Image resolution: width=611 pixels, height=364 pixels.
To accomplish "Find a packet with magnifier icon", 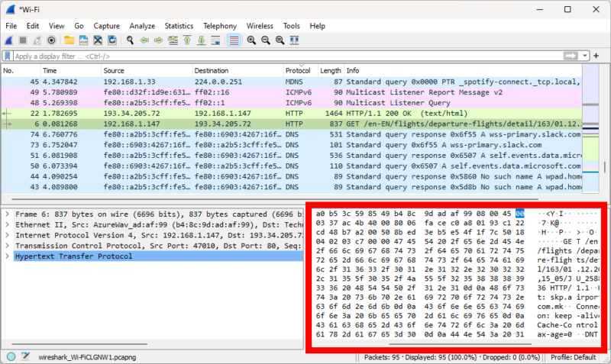I will 130,40.
